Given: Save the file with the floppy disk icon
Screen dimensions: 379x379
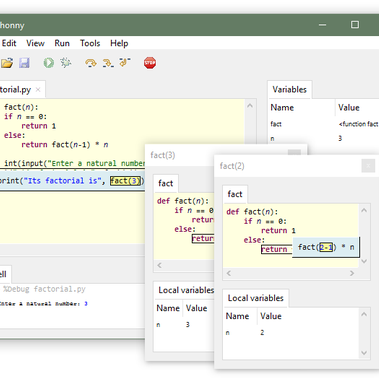Looking at the screenshot, I should (24, 63).
